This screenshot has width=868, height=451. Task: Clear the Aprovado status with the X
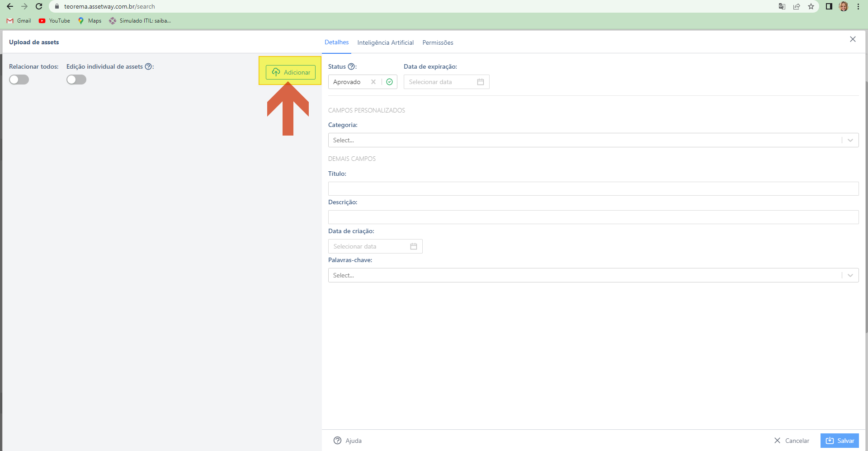point(373,82)
